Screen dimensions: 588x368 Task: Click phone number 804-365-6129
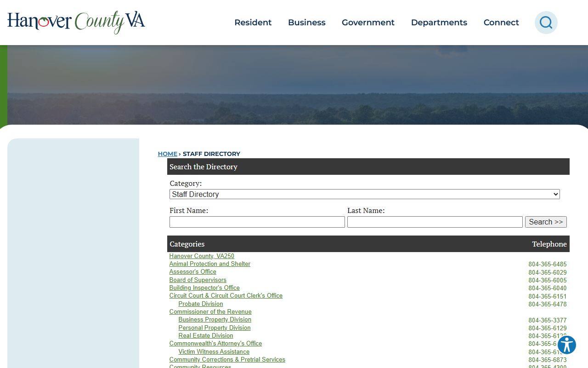click(x=548, y=328)
